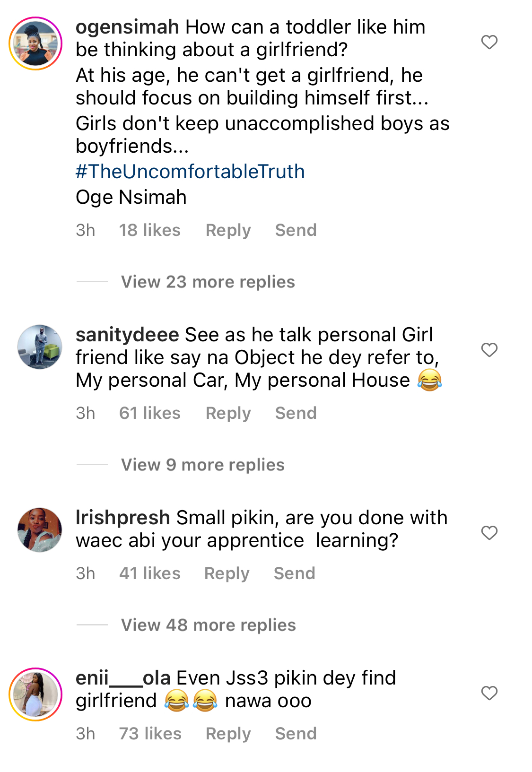Send sanitydeee's comment to someone

[x=296, y=413]
